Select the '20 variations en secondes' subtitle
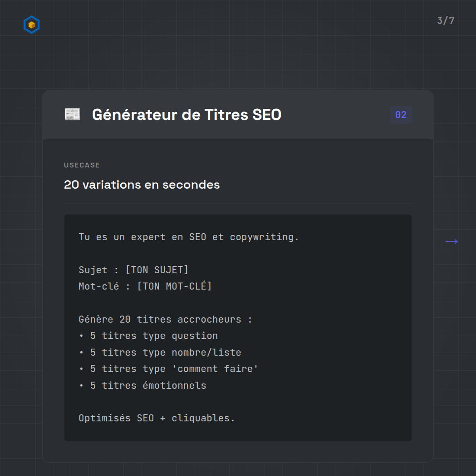476x476 pixels. (141, 185)
